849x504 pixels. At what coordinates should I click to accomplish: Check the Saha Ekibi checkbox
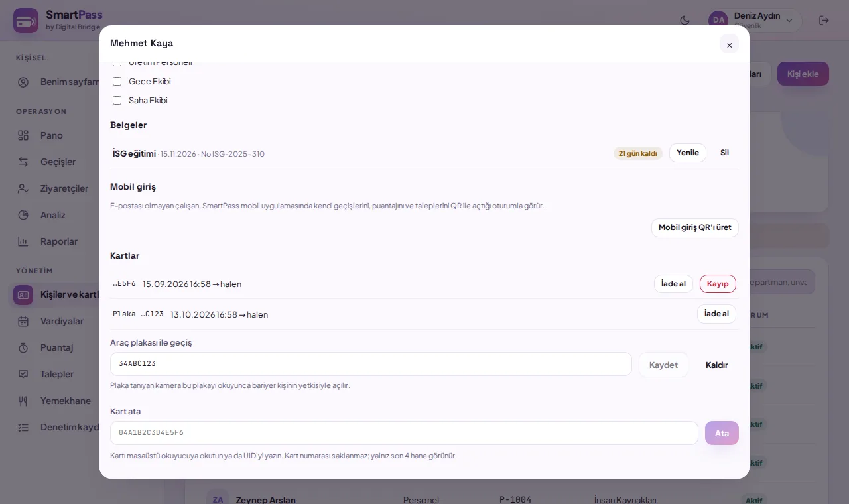[117, 100]
